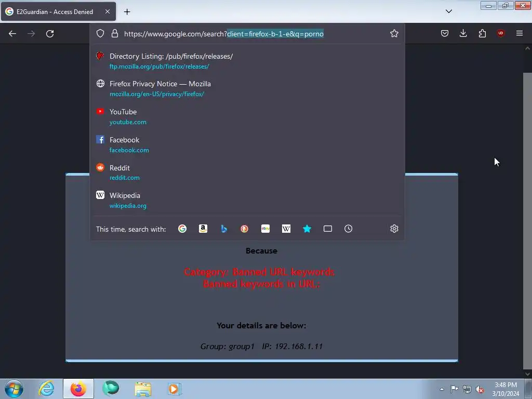Search history using the clock icon

349,229
